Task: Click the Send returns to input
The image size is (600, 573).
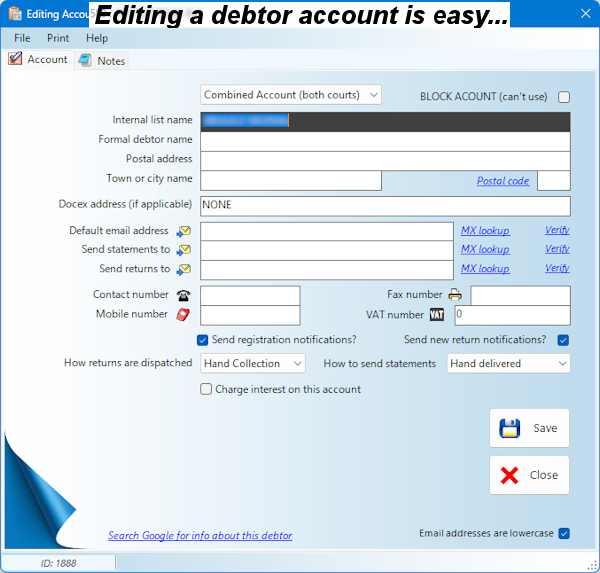Action: (327, 270)
